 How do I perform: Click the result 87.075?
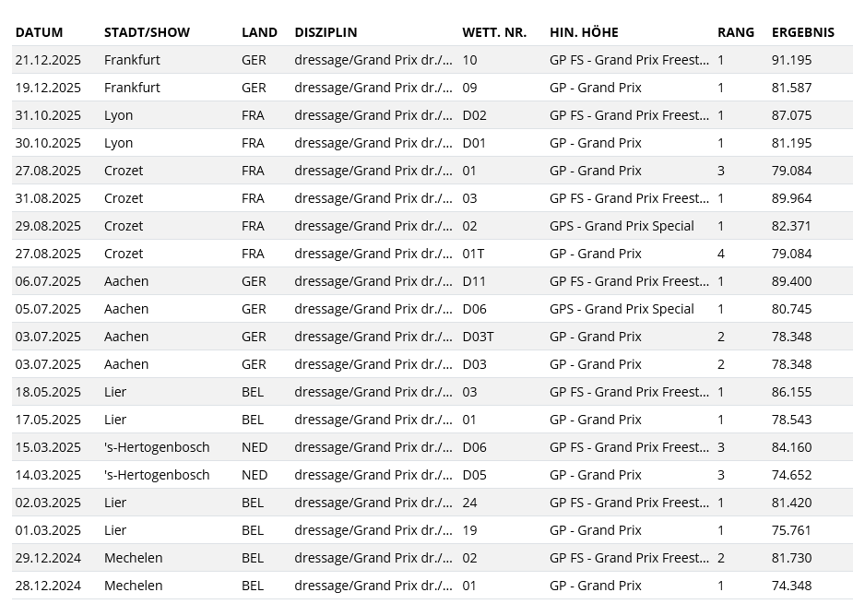click(x=791, y=115)
